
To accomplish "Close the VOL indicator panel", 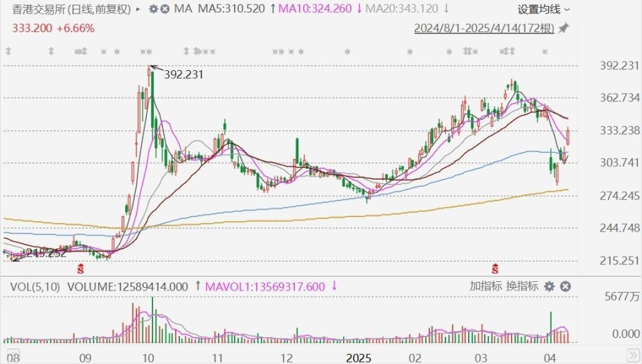I will 565,287.
